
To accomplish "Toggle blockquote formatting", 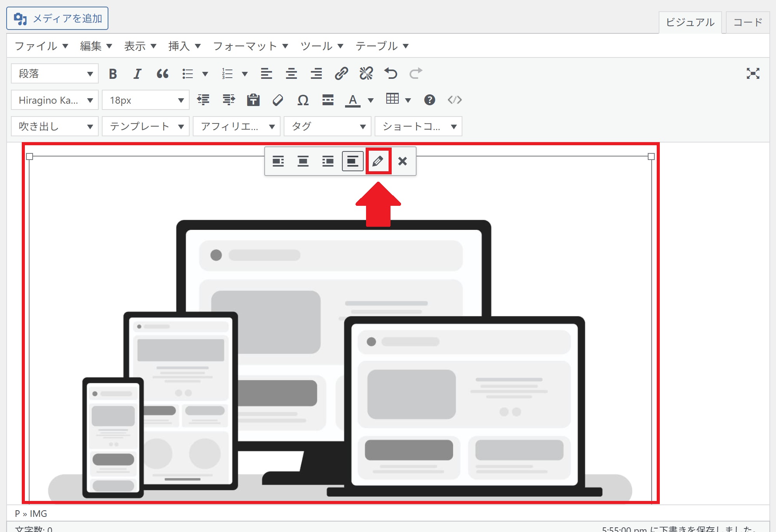I will 162,73.
